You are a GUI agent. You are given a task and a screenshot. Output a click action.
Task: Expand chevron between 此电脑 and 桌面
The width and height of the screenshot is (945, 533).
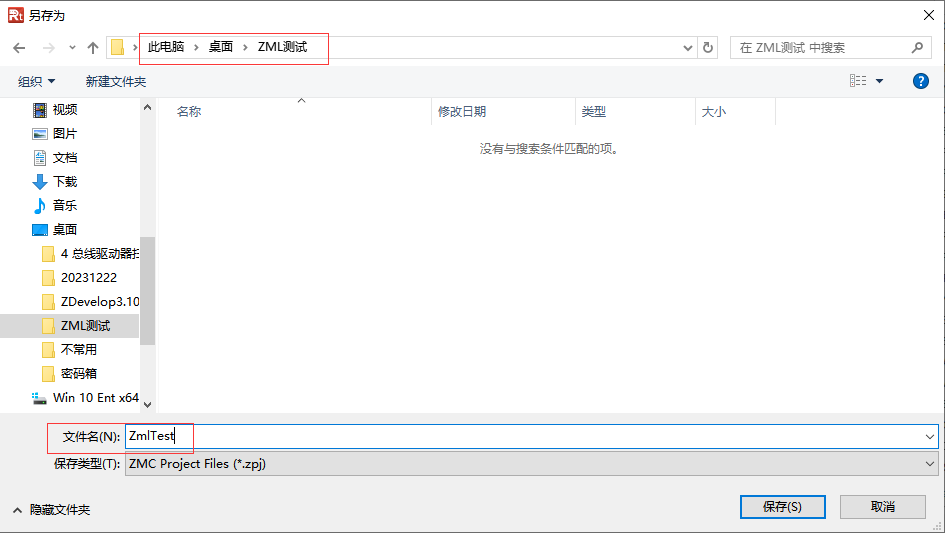(196, 47)
